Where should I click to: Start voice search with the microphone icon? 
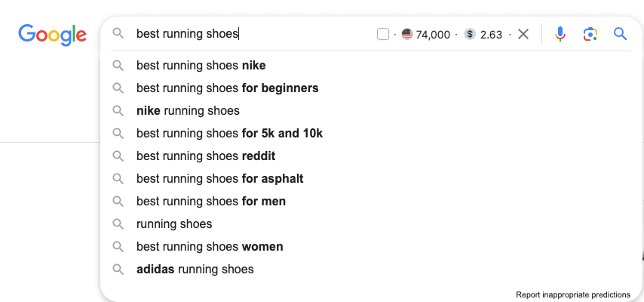560,34
